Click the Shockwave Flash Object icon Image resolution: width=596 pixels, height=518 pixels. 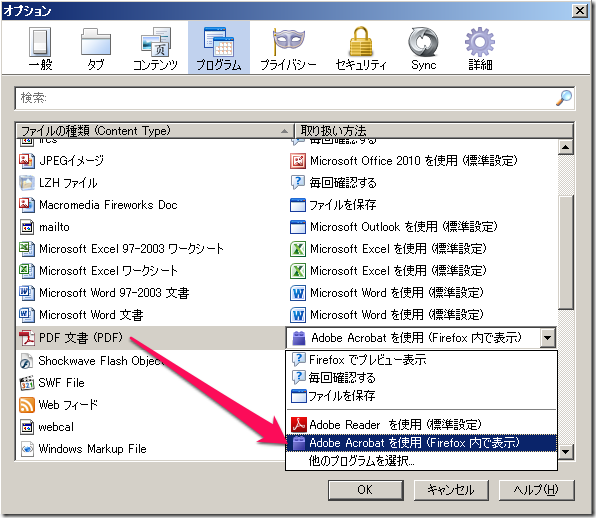click(27, 361)
